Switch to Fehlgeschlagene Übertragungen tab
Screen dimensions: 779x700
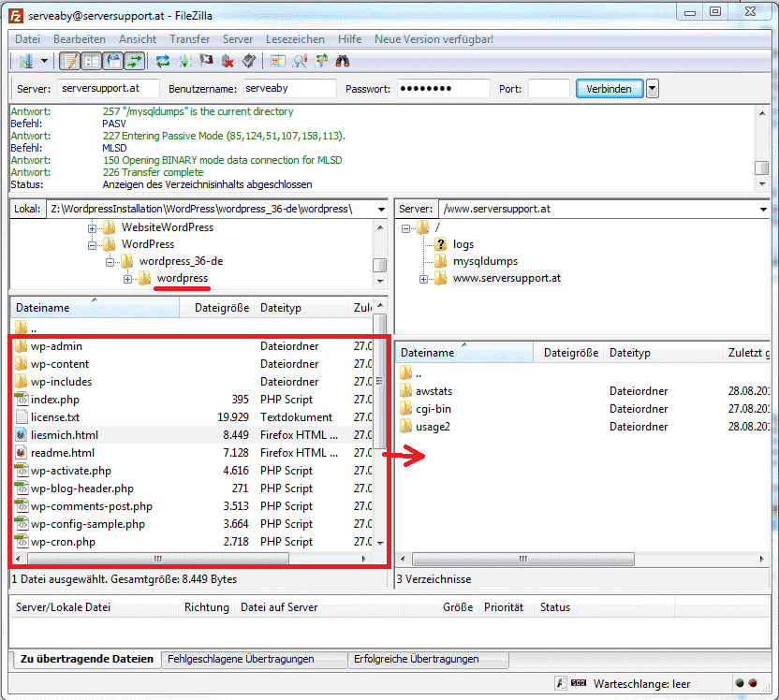point(241,659)
